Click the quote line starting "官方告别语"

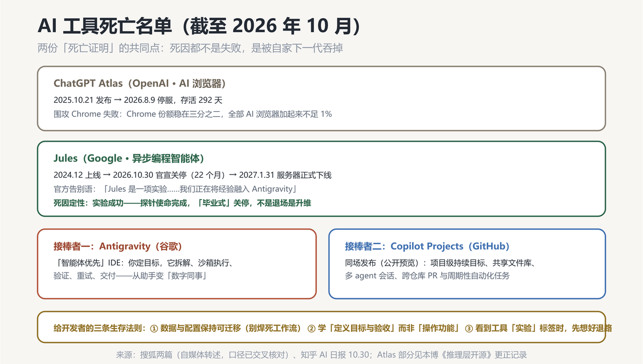[x=175, y=189]
